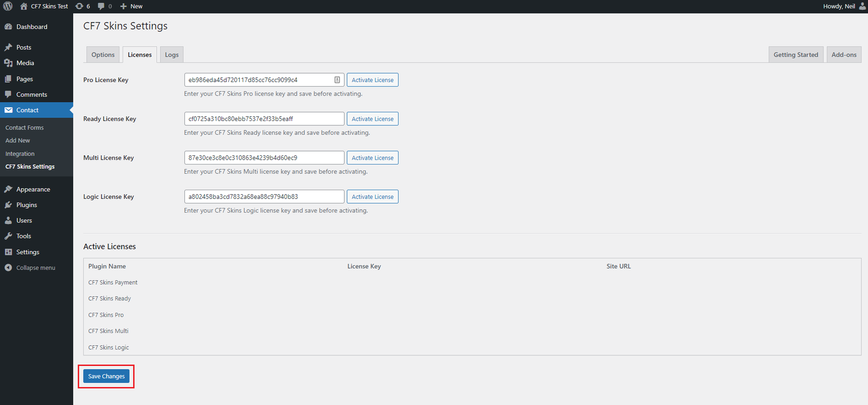Focus the Multi License Key field

click(x=264, y=158)
